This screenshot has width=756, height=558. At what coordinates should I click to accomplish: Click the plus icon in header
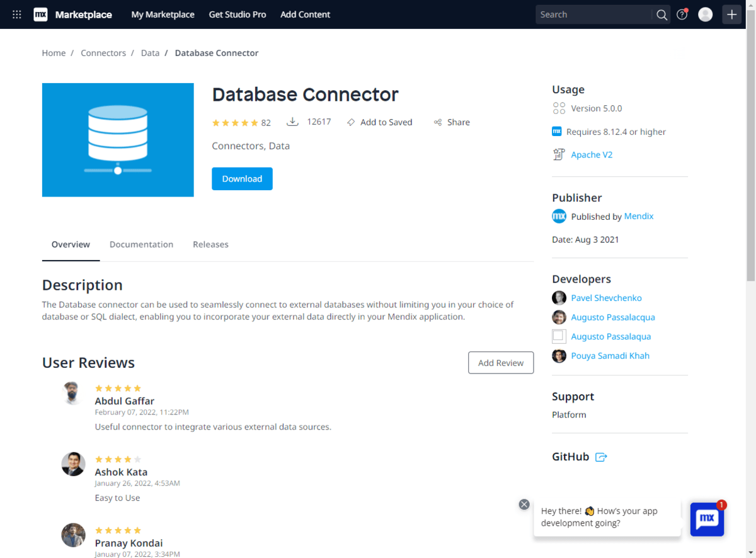[x=731, y=14]
